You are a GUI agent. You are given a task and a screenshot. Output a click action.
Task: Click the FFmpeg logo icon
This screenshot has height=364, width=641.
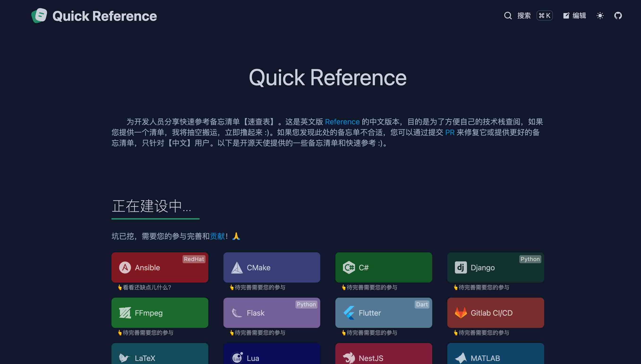click(x=125, y=313)
